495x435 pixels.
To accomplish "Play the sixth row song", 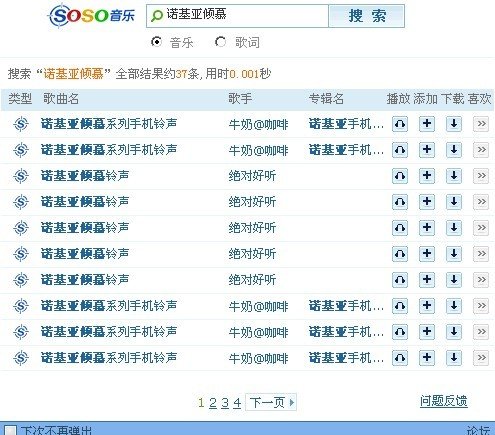I will coord(400,254).
